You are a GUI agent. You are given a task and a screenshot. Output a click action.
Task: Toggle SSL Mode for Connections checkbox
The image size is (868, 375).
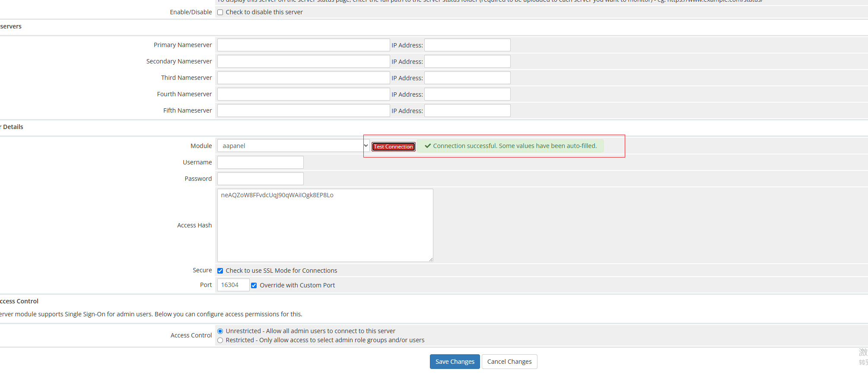point(220,271)
